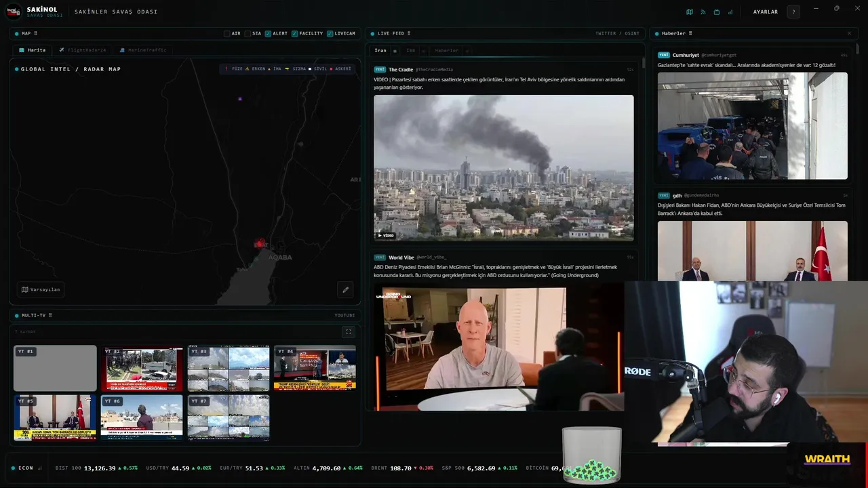This screenshot has height=488, width=868.
Task: Open the Gaziantep police news image
Action: click(753, 126)
